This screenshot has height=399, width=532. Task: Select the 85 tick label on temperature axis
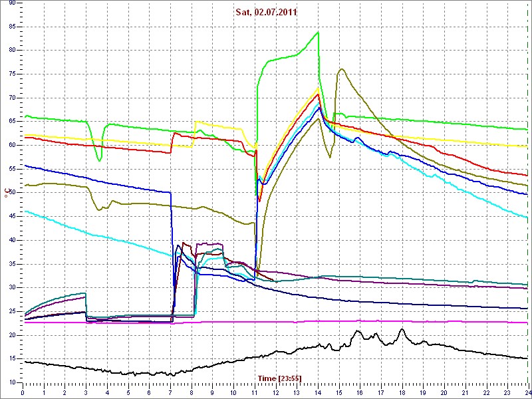click(12, 27)
